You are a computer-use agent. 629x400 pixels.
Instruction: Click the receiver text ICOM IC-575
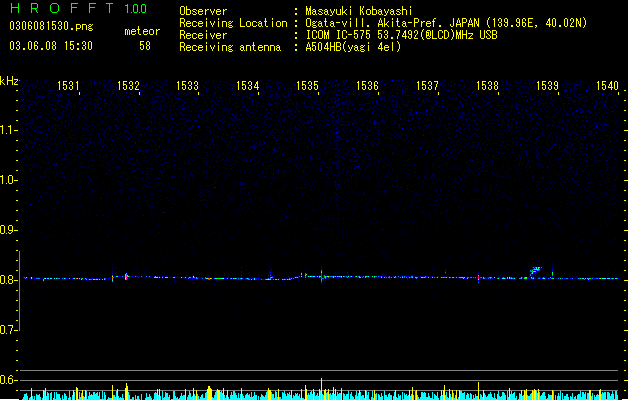pos(338,35)
